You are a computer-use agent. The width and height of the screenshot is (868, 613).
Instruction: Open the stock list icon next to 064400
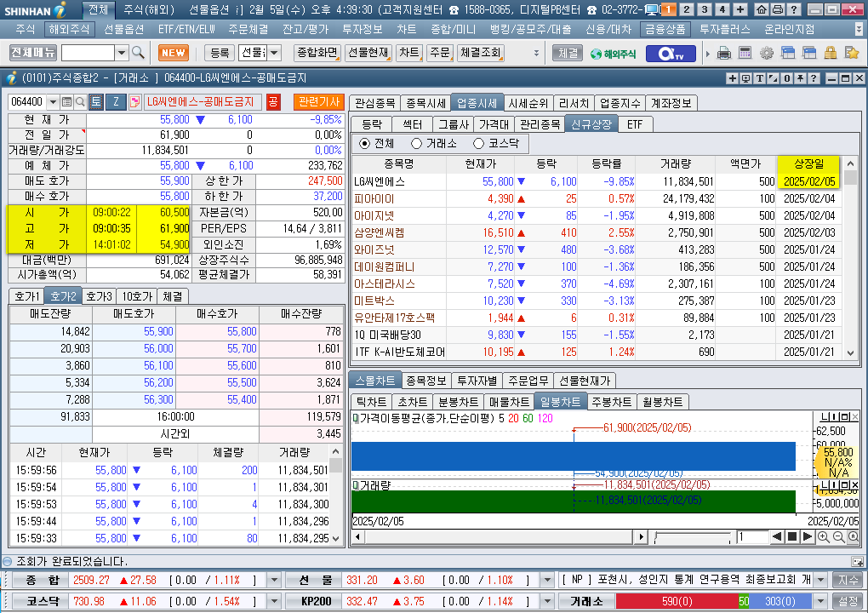click(x=67, y=102)
